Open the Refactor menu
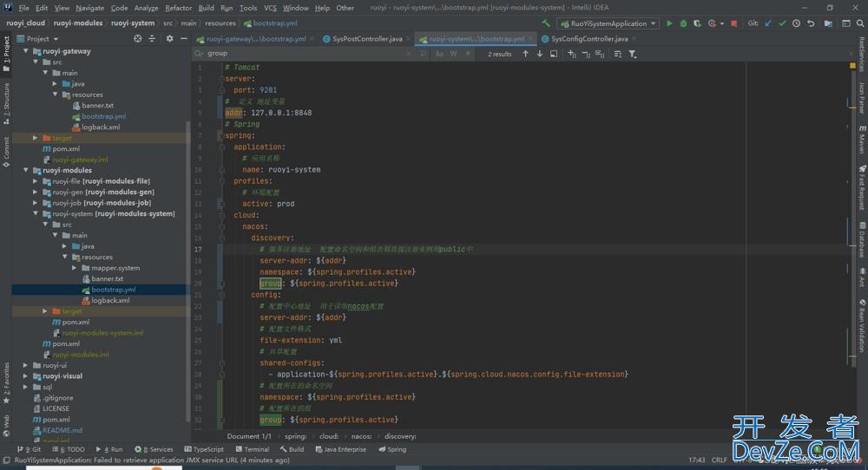 [178, 8]
